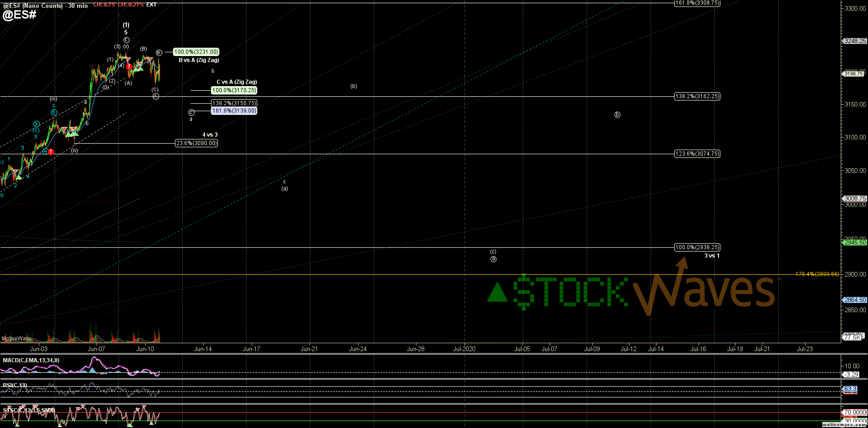Click the Jun-14 date on time axis

(x=203, y=349)
